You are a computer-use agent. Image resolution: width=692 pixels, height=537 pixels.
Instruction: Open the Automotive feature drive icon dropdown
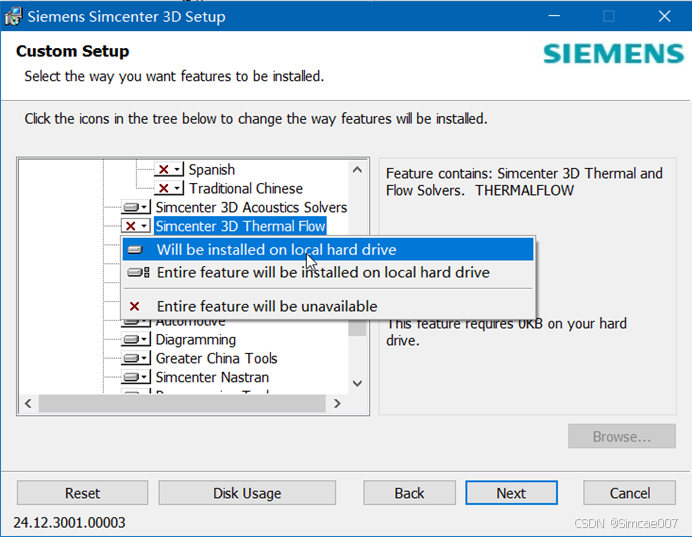coord(135,322)
